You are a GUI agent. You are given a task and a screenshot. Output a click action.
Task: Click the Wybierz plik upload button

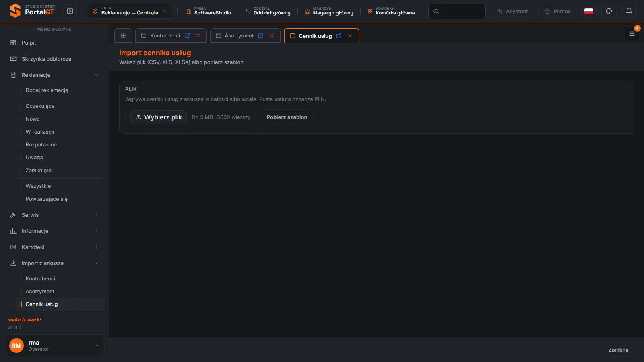pyautogui.click(x=159, y=117)
